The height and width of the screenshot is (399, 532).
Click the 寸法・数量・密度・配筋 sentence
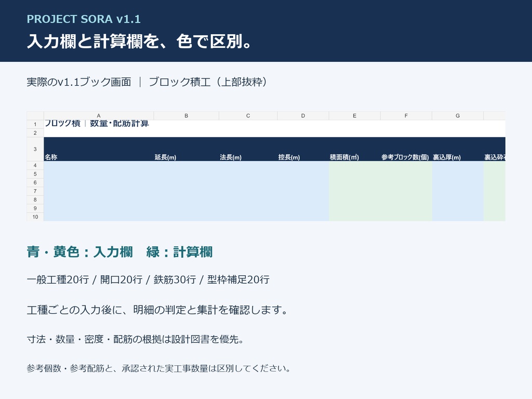coord(135,339)
